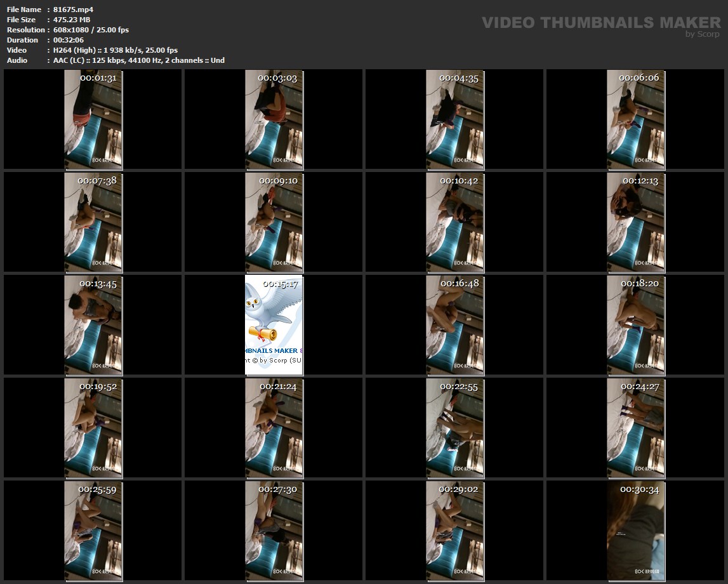Select the thumbnail at timestamp 00:07:38
This screenshot has height=584, width=728.
click(93, 222)
